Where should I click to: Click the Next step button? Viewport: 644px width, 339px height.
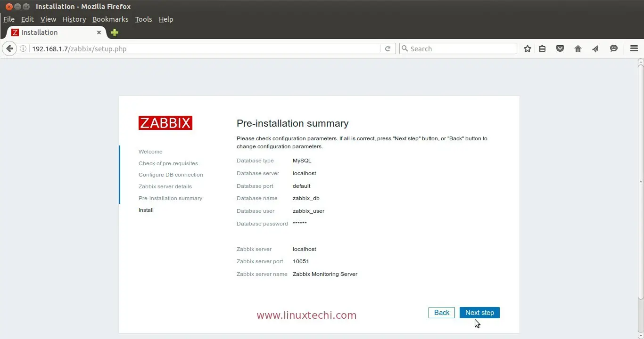(x=479, y=313)
